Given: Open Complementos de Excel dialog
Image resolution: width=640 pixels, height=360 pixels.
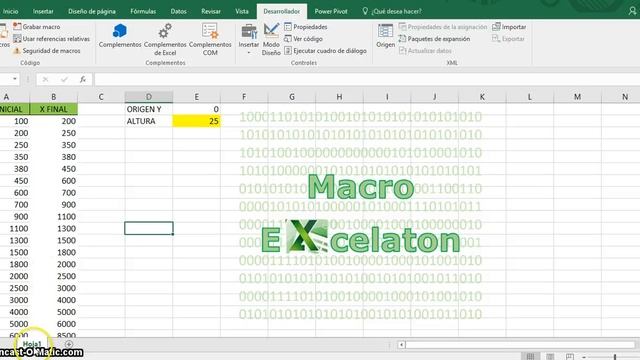Looking at the screenshot, I should (x=165, y=39).
